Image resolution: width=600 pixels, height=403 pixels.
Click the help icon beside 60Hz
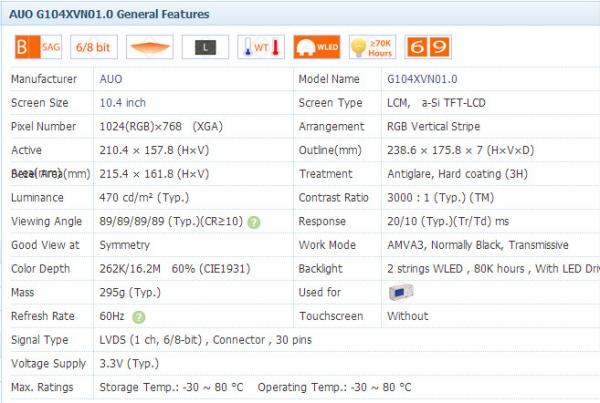tap(139, 317)
